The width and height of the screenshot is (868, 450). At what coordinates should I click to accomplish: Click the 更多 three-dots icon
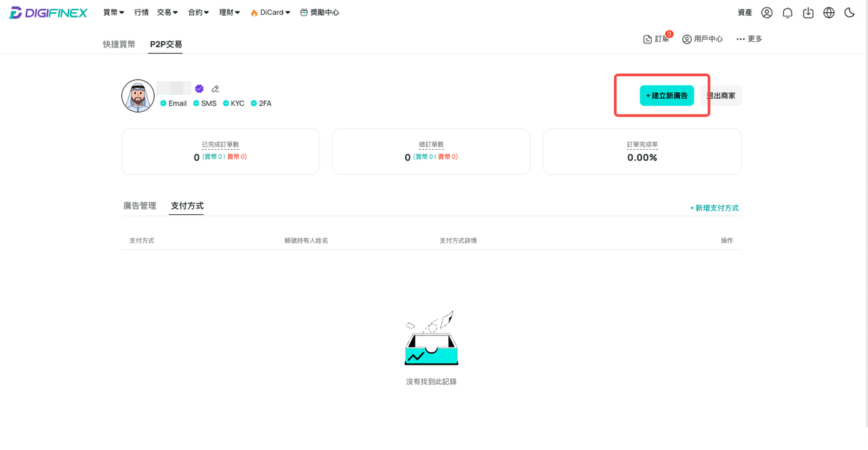pos(741,39)
